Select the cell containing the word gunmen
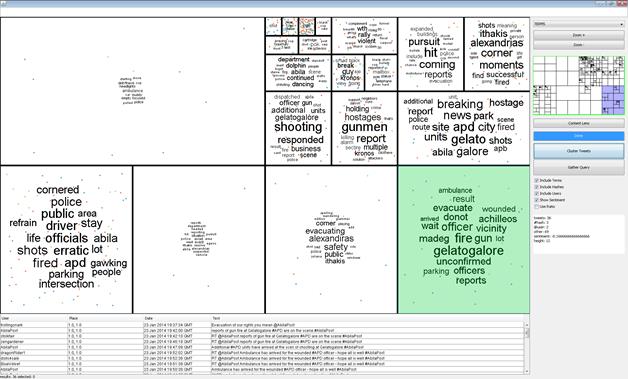 [364, 128]
